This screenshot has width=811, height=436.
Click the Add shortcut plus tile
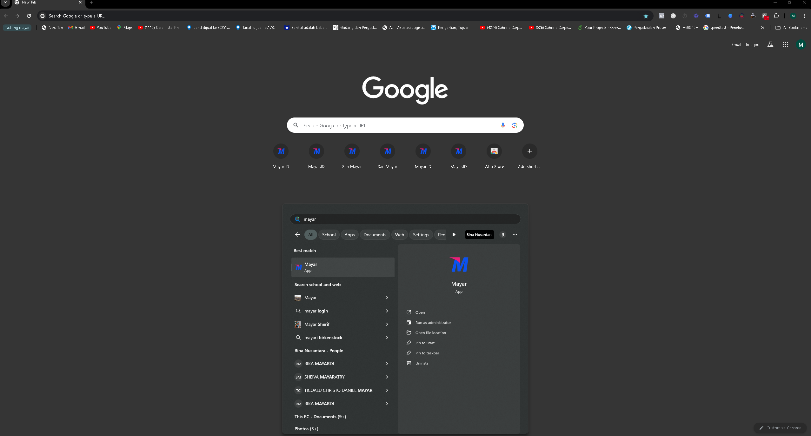pos(529,152)
